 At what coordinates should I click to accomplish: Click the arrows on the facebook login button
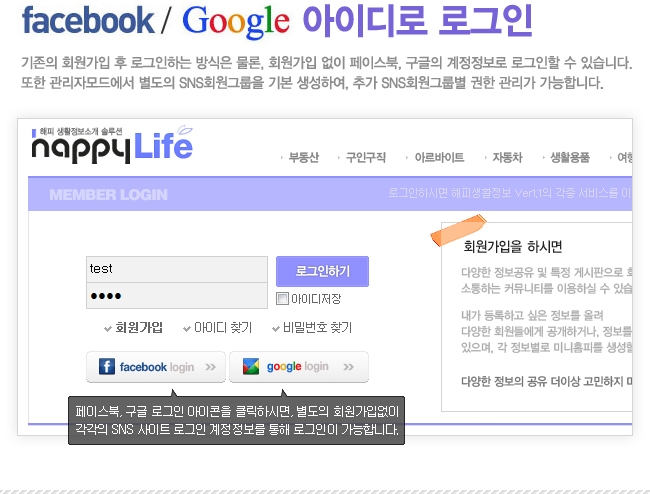[211, 367]
